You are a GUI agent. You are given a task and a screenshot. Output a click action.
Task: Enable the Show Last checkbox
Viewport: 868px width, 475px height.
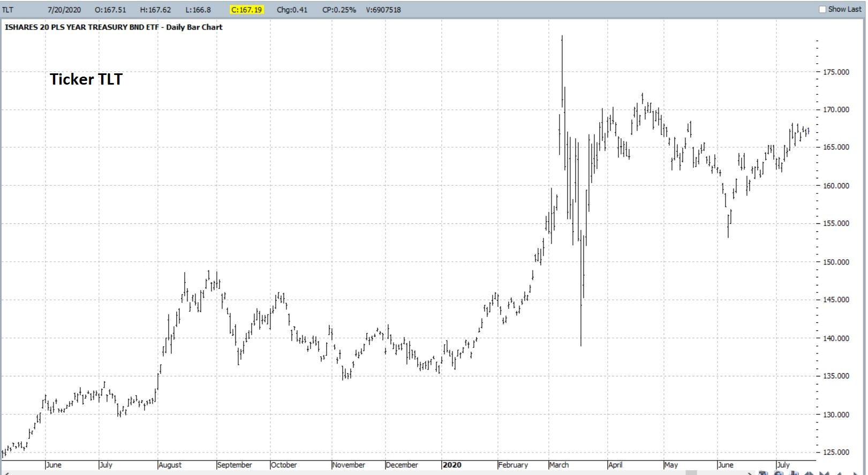[822, 10]
